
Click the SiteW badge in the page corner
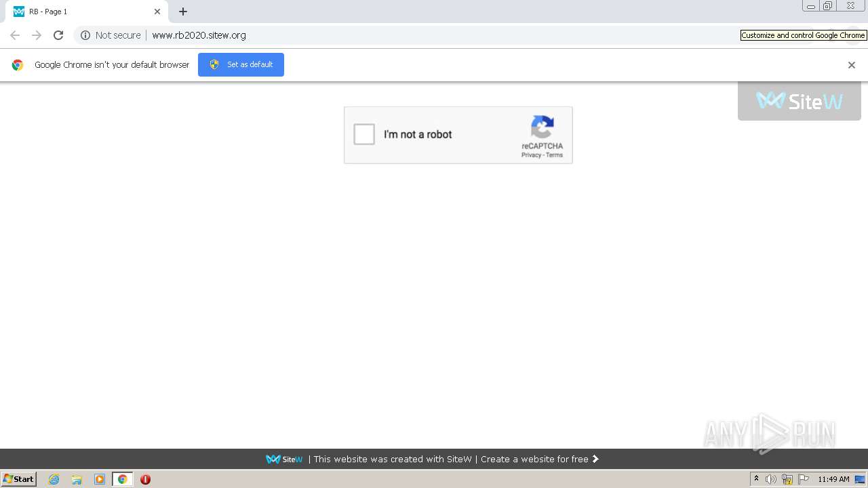coord(800,101)
